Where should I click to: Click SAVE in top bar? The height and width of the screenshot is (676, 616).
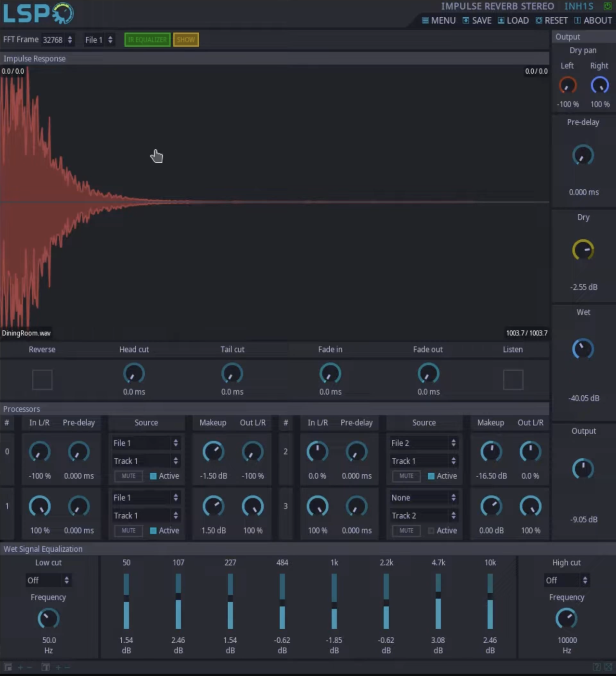[x=477, y=21]
